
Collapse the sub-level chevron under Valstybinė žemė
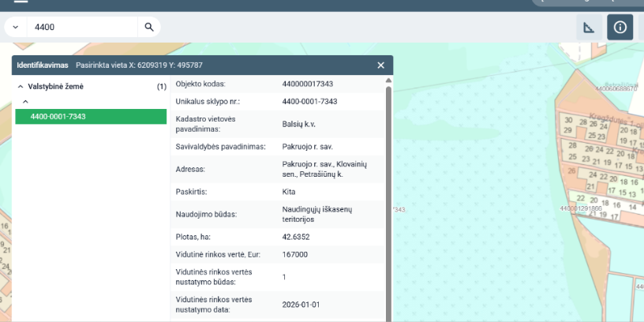25,102
